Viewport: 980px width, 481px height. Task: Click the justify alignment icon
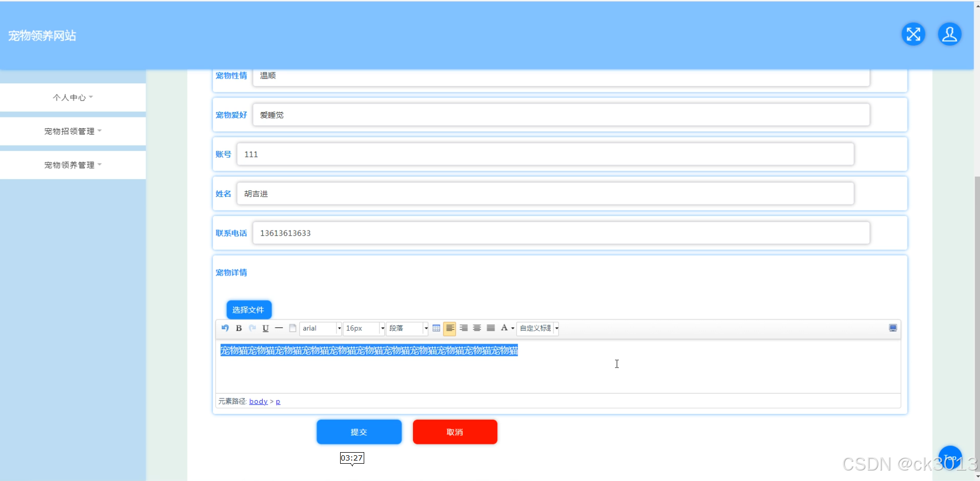(491, 328)
